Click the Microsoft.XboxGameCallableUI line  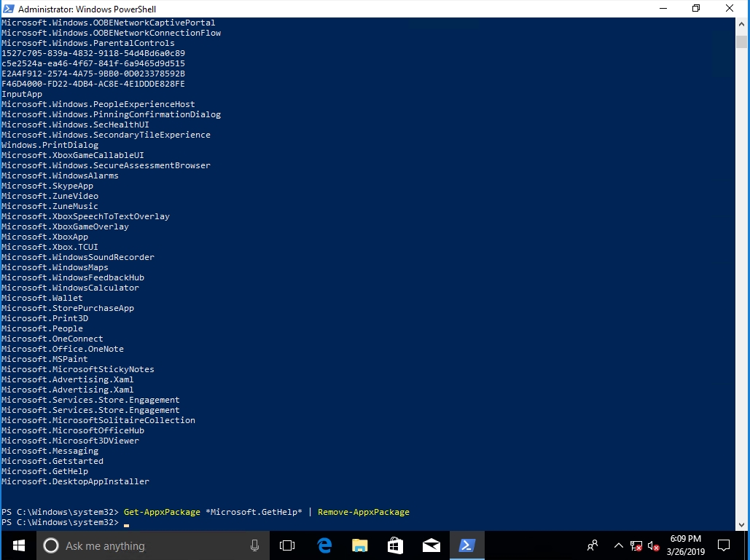click(x=73, y=155)
